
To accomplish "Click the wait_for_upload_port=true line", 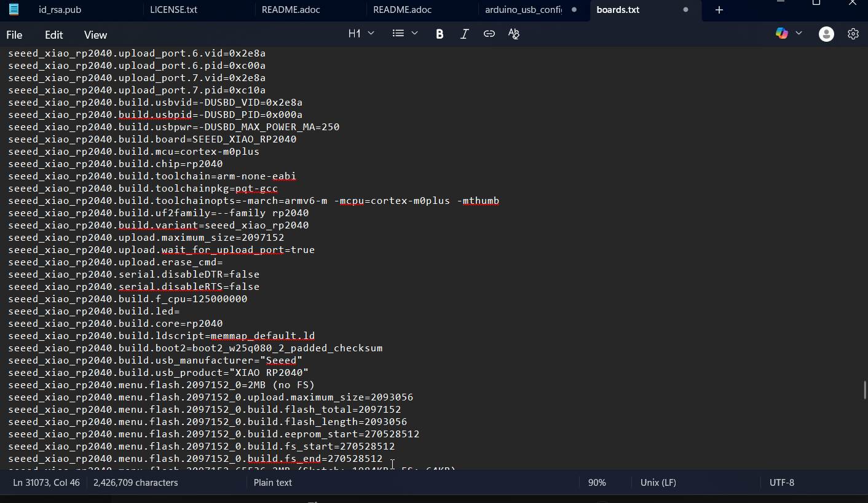I will click(162, 250).
